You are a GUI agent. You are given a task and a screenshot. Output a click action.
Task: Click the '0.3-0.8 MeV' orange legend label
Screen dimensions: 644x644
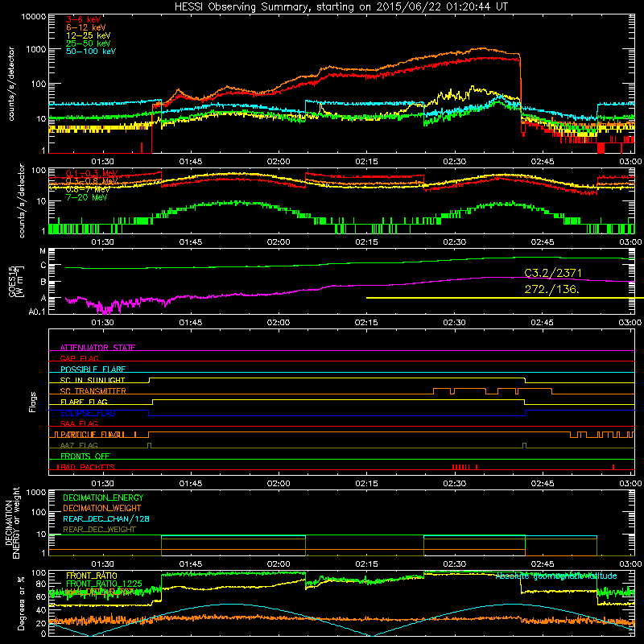click(92, 181)
